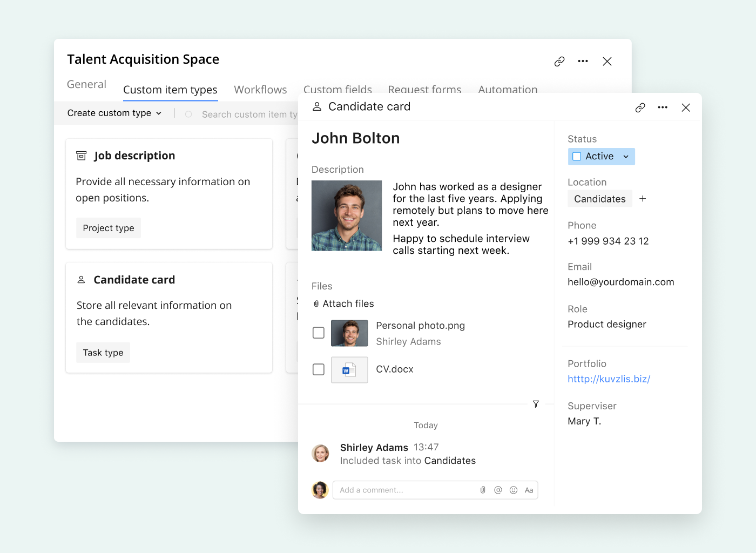Open the Create custom type dropdown
The height and width of the screenshot is (553, 756).
[114, 113]
